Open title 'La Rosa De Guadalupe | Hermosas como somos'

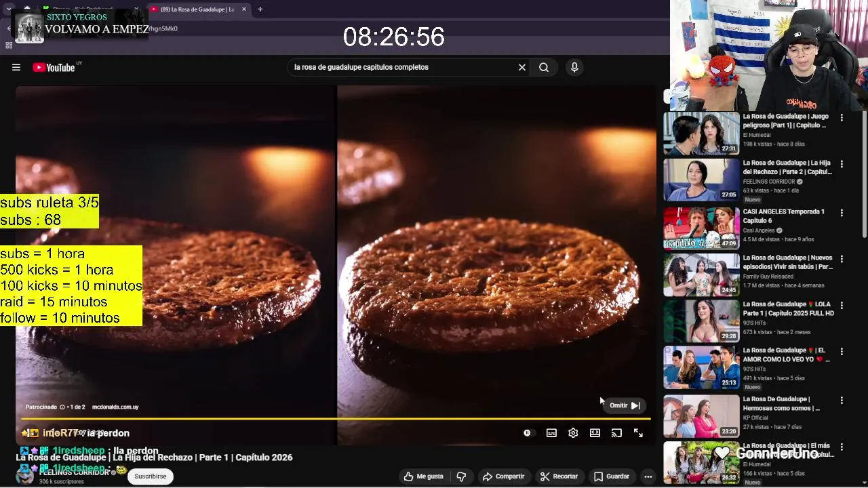[782, 404]
